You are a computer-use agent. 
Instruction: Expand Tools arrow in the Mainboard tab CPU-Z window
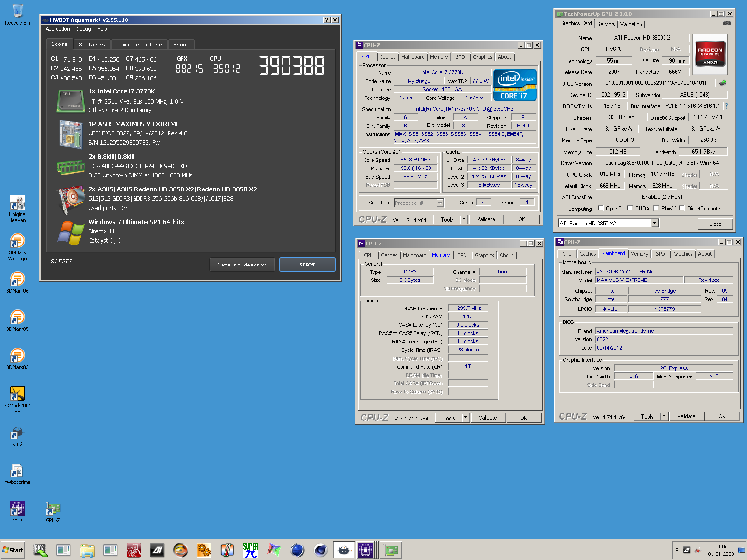[664, 416]
